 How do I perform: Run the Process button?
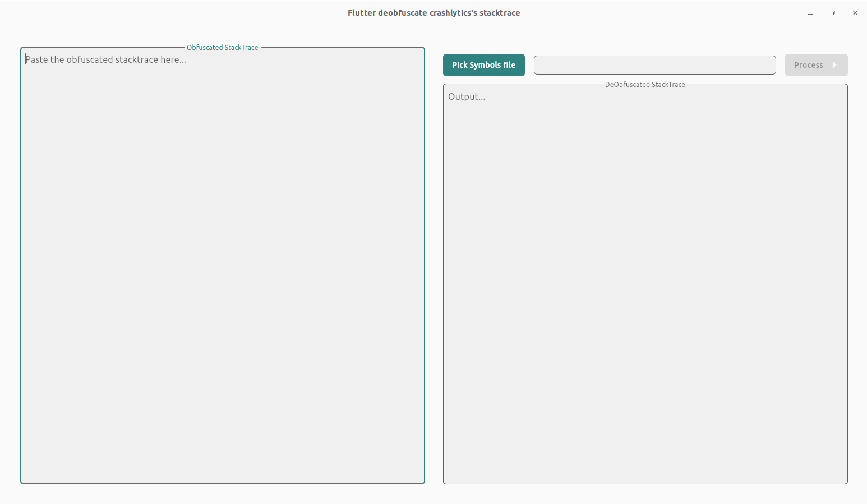tap(815, 65)
